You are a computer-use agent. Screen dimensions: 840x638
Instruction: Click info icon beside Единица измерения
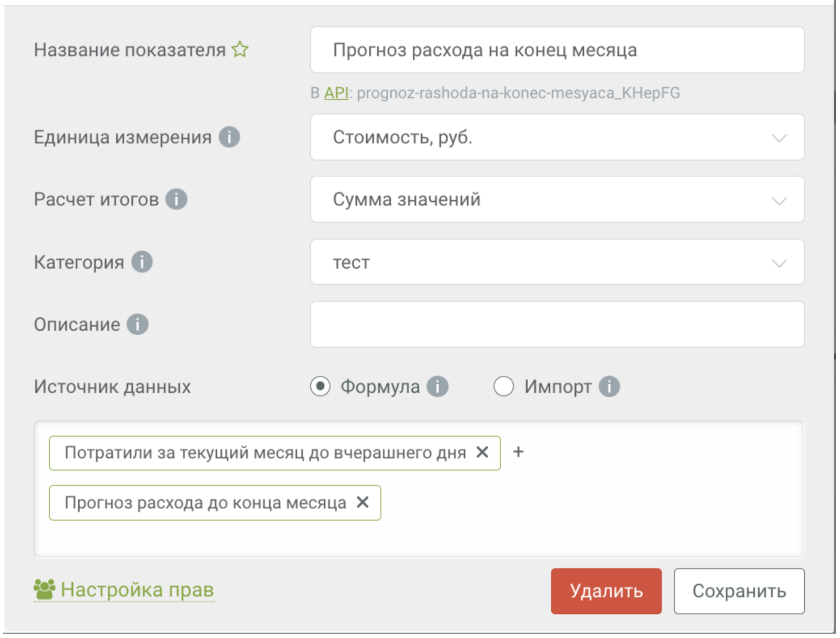[230, 137]
